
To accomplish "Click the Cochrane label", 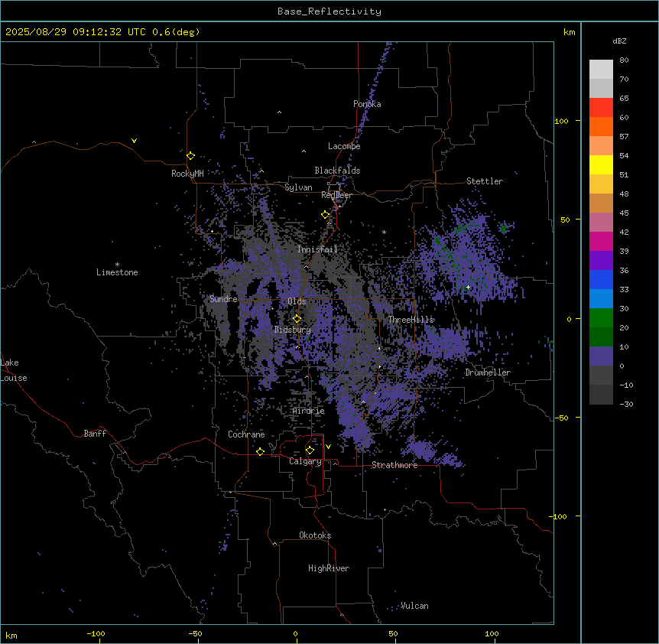I will coord(246,434).
